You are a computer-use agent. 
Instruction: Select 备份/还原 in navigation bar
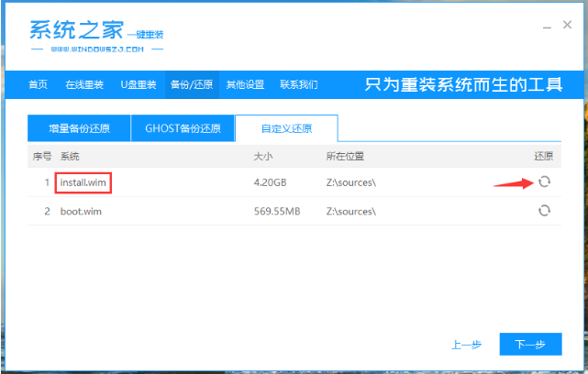[193, 85]
